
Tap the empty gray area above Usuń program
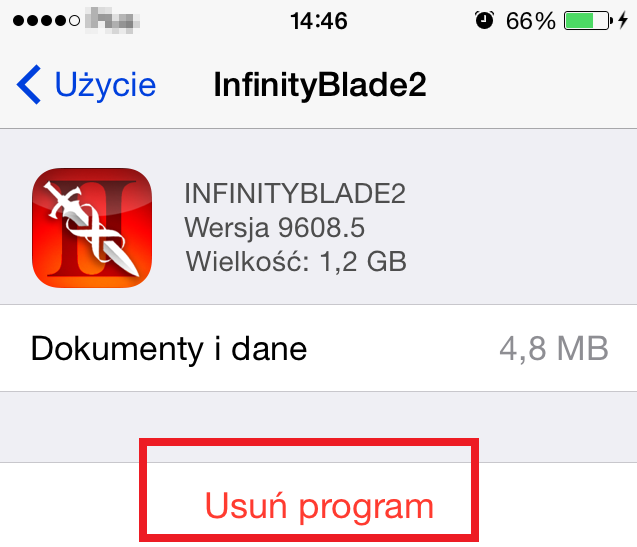point(318,427)
